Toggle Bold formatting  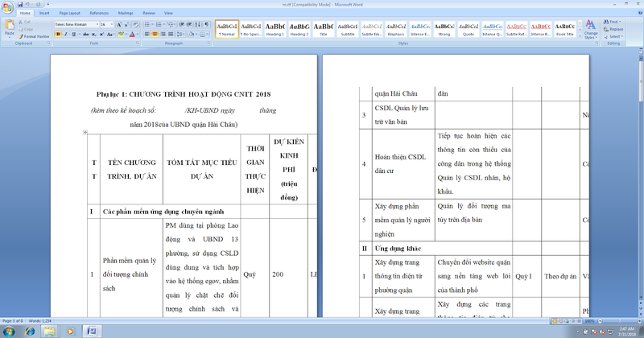point(58,35)
